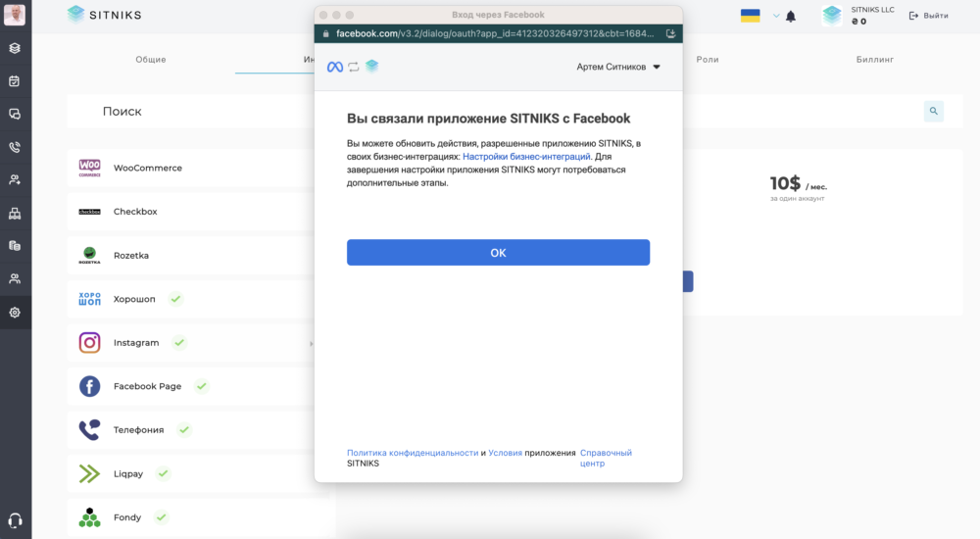Screen dimensions: 980x539
Task: Select the Ukrainian flag language icon
Action: tap(750, 16)
